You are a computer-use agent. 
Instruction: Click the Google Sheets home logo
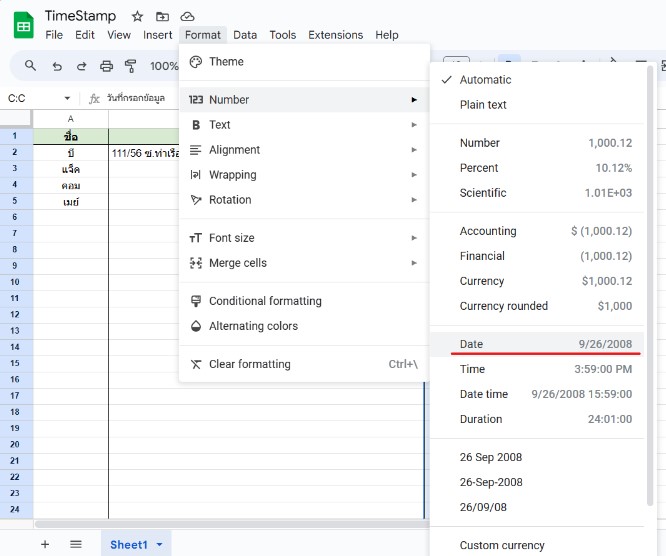(23, 25)
